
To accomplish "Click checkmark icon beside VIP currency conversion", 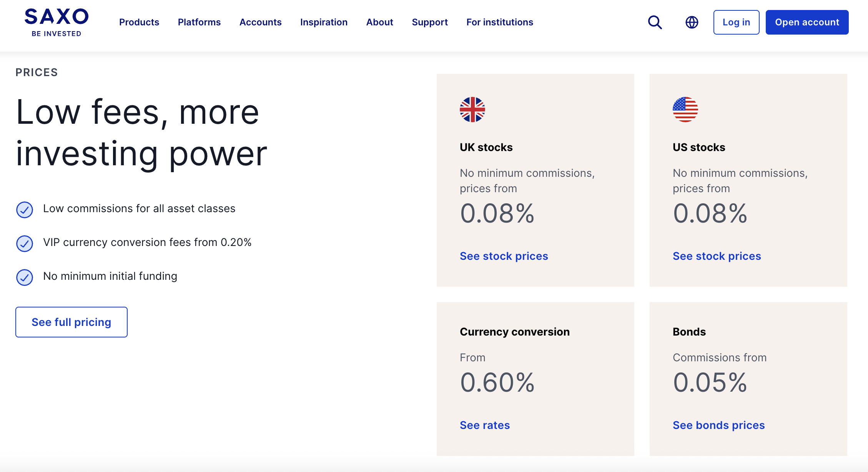I will 25,244.
